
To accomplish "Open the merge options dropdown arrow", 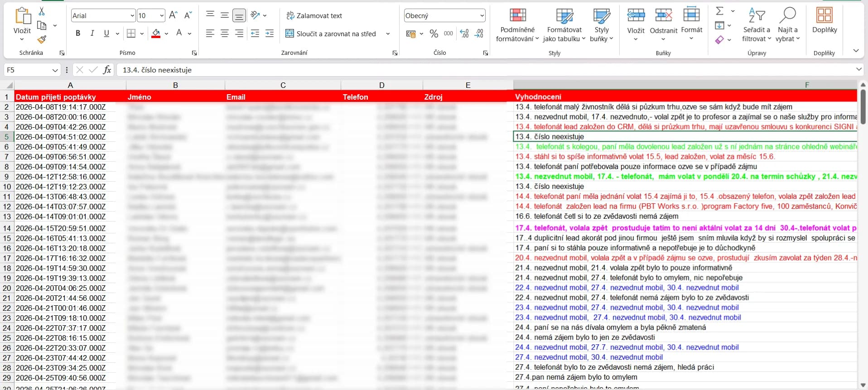I will tap(388, 34).
